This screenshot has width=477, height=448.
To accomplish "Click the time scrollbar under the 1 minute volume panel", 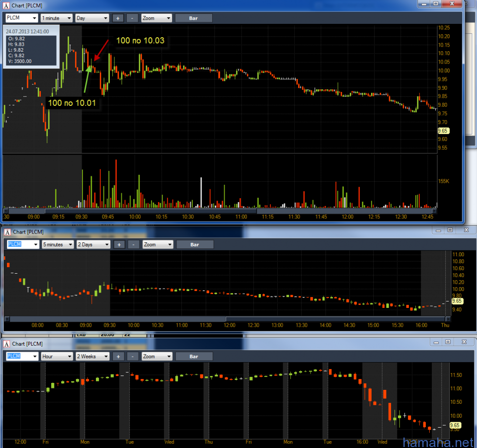I will click(x=149, y=211).
